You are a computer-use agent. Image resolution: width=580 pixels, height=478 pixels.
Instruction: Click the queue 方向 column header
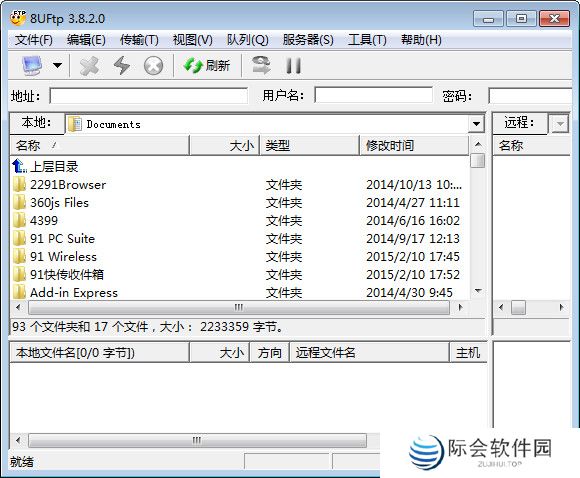[x=270, y=353]
